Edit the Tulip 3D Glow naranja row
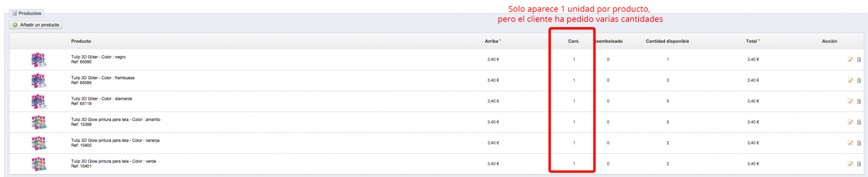Viewport: 868px width, 177px height. tap(850, 143)
